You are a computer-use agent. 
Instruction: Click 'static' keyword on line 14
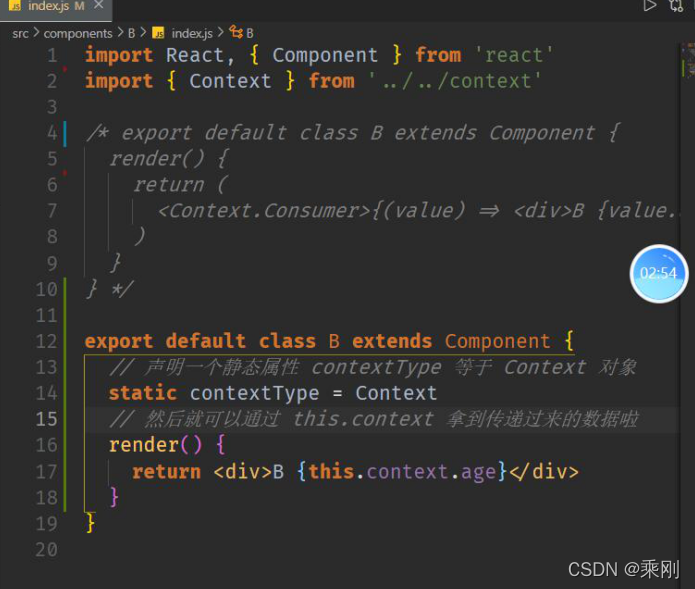pos(143,394)
